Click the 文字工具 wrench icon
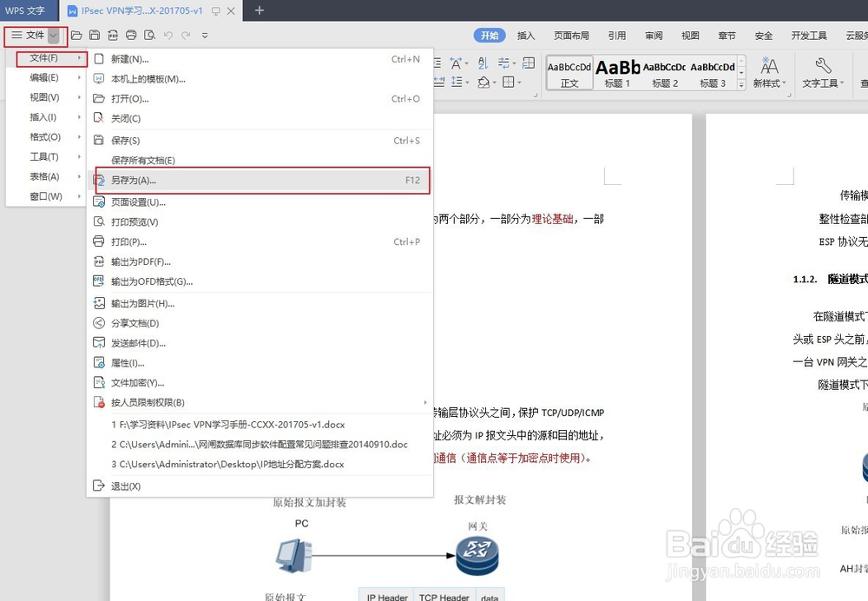This screenshot has height=601, width=868. click(823, 64)
